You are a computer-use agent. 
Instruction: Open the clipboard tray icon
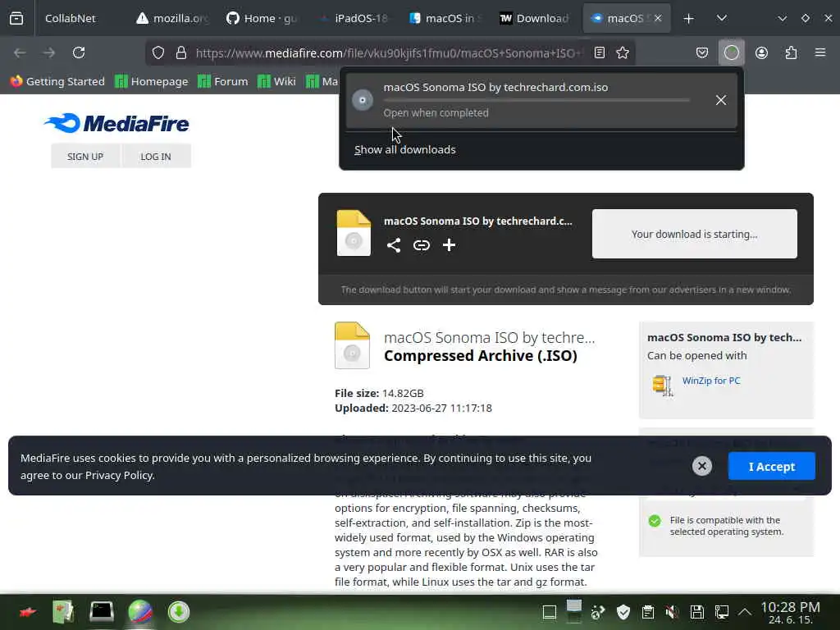tap(648, 612)
